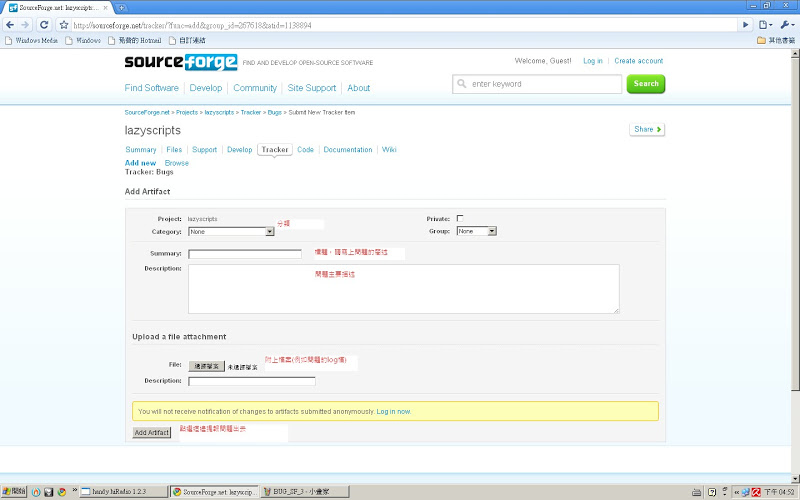This screenshot has height=500, width=800.
Task: Click Projects breadcrumb link
Action: [x=187, y=112]
